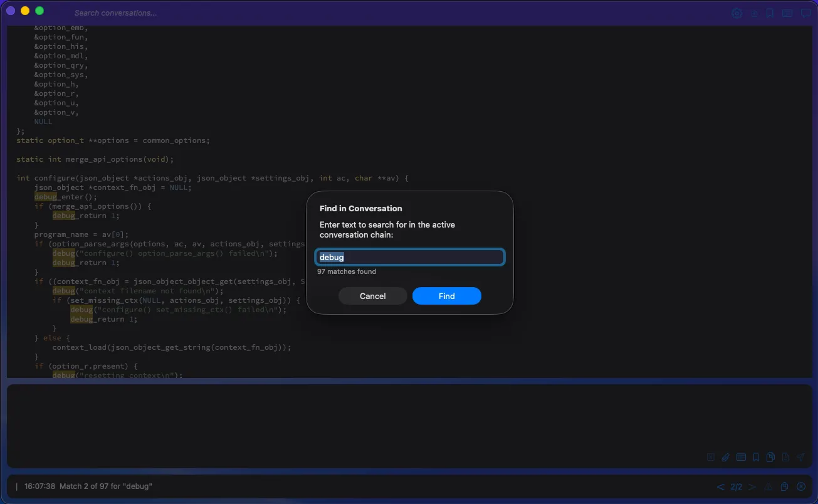Screen dimensions: 818x504
Task: Click the document icon in input toolbar
Action: click(x=785, y=458)
